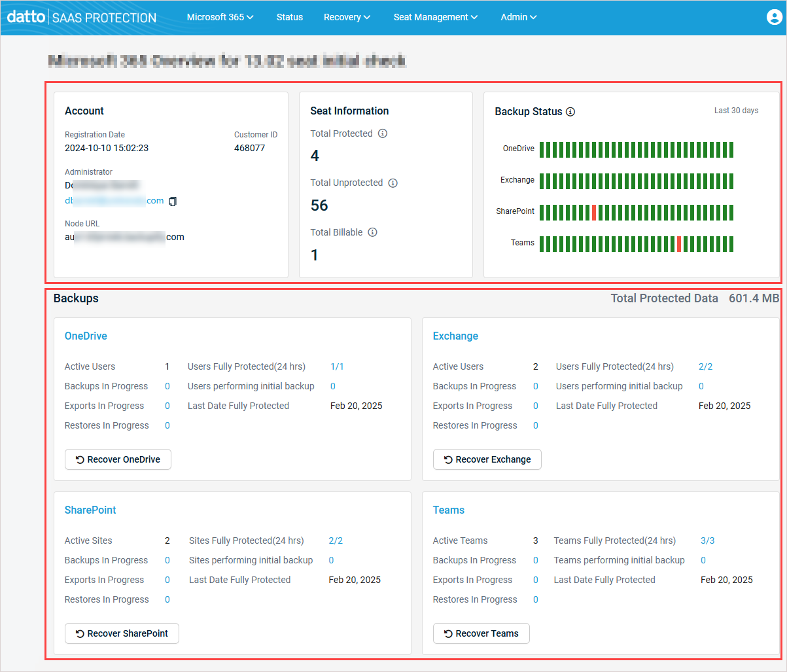Open the Exchange backups heading link
Image resolution: width=787 pixels, height=672 pixels.
pos(455,336)
